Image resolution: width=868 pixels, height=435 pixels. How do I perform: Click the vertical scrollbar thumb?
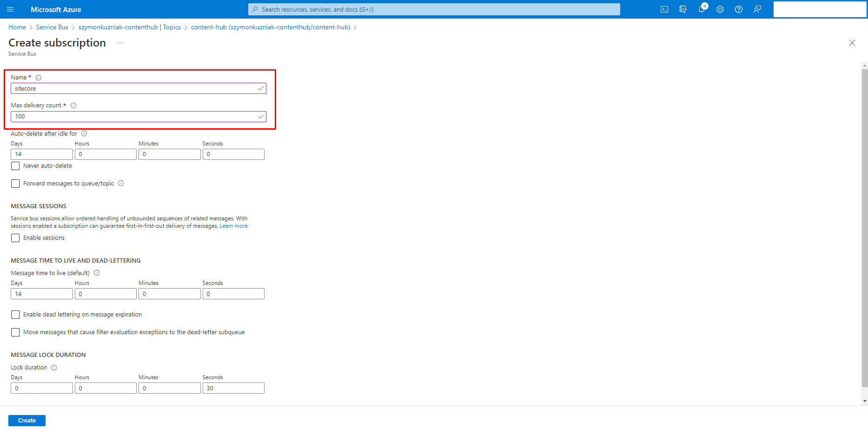coord(864,228)
